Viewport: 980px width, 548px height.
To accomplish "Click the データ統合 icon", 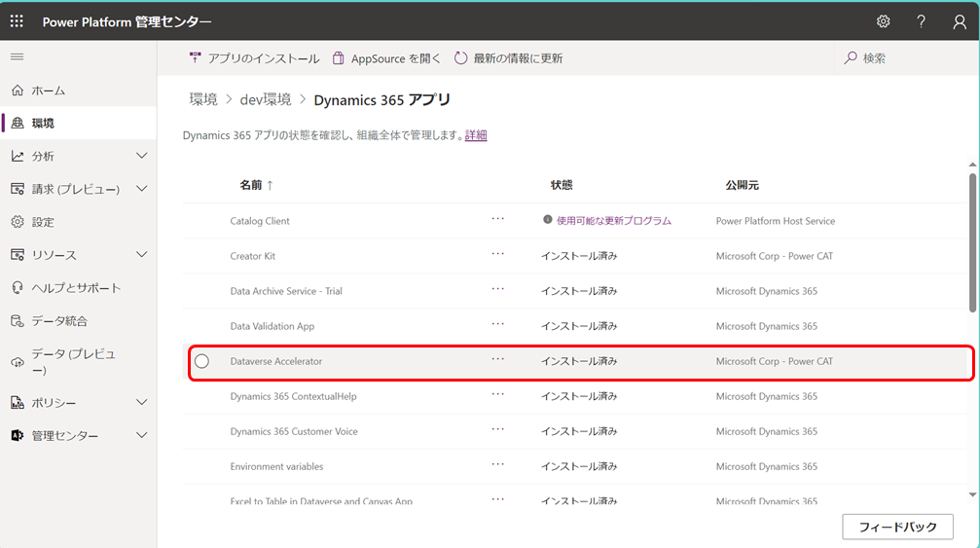I will click(x=18, y=321).
